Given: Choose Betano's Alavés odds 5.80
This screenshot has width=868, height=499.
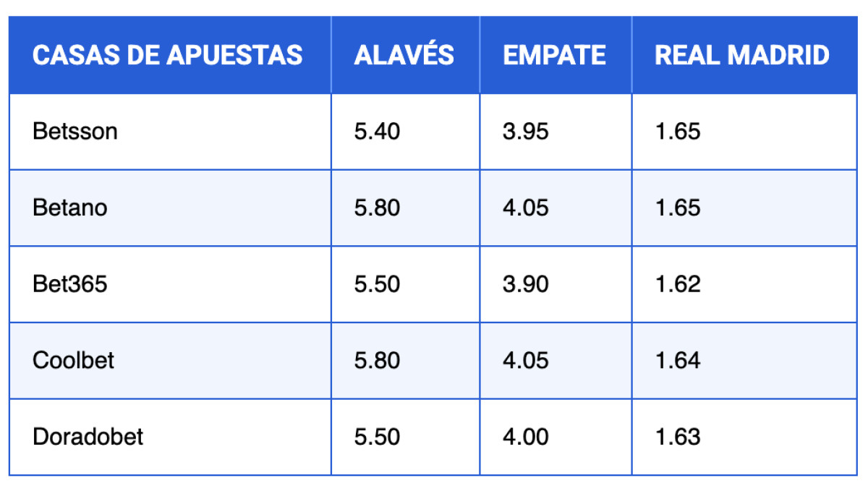Looking at the screenshot, I should pos(377,208).
